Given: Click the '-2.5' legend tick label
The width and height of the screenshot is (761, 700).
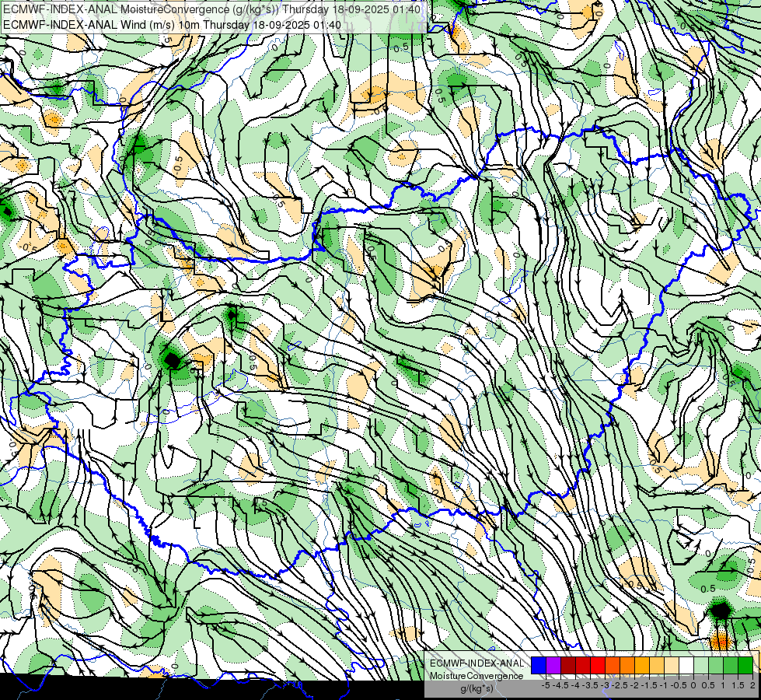Looking at the screenshot, I should click(620, 685).
